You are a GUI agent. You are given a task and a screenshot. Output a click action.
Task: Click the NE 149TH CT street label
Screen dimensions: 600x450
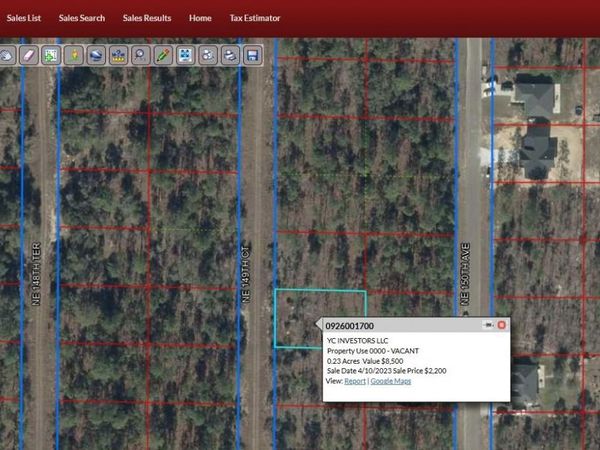(x=246, y=274)
